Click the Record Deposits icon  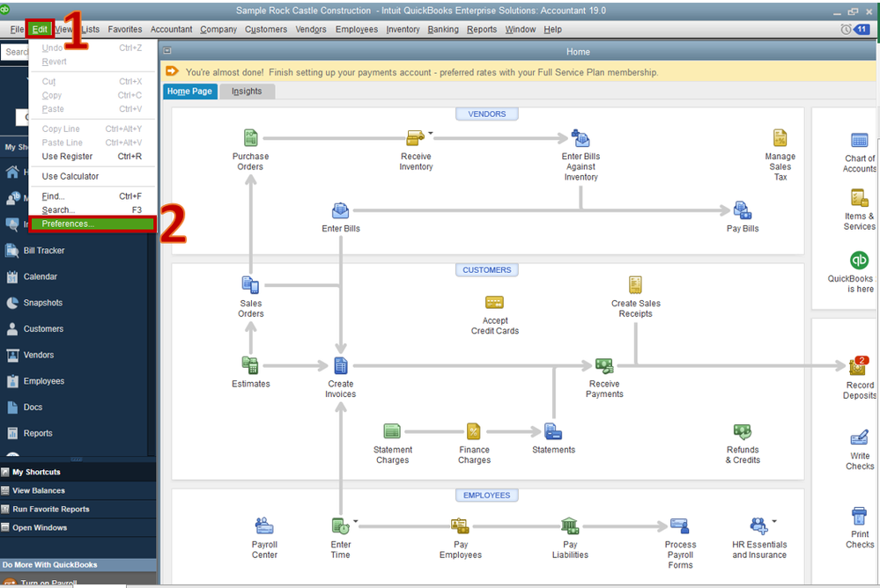pyautogui.click(x=859, y=366)
